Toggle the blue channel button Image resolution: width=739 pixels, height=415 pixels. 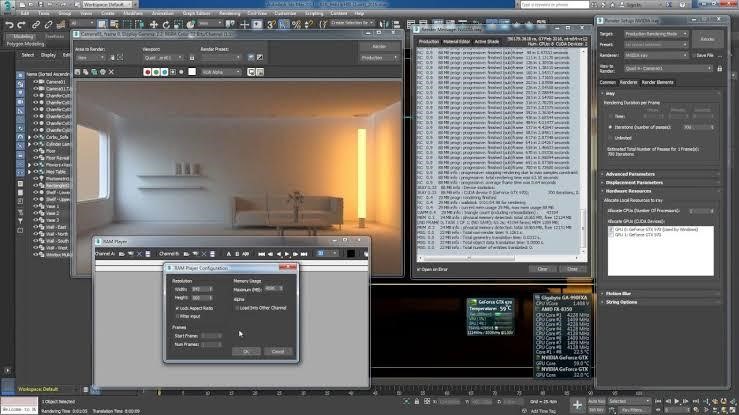coord(164,72)
